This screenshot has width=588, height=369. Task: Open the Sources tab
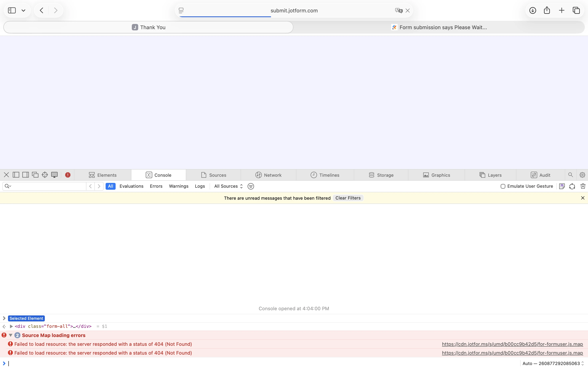(x=213, y=175)
